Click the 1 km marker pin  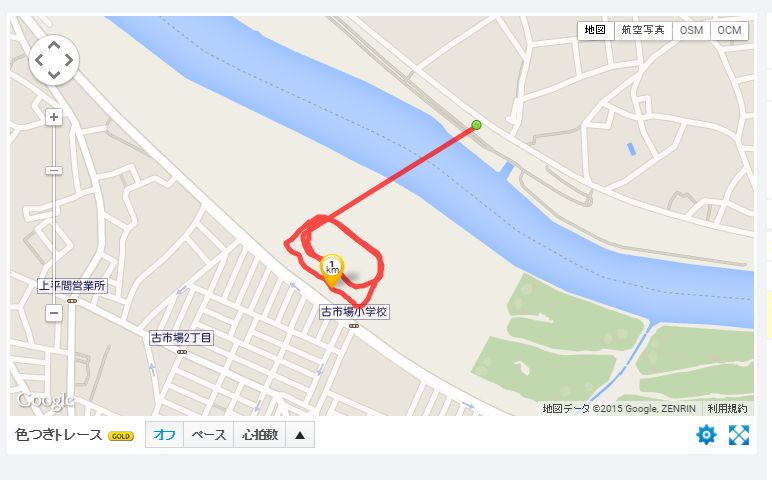(332, 270)
